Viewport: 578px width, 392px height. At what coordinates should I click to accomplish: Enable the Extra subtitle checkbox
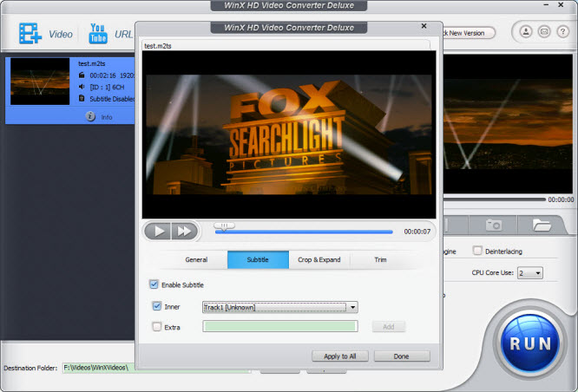(157, 327)
